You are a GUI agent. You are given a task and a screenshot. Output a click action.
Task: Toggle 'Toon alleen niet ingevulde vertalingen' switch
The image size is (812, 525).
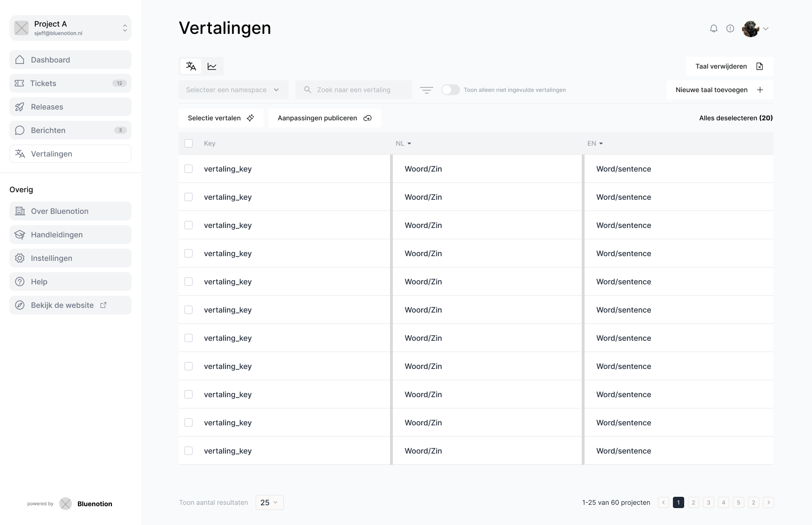pyautogui.click(x=450, y=90)
